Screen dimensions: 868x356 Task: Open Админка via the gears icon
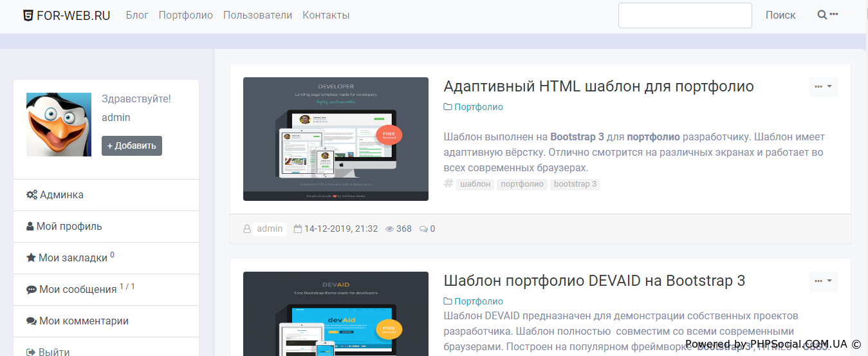(x=32, y=195)
